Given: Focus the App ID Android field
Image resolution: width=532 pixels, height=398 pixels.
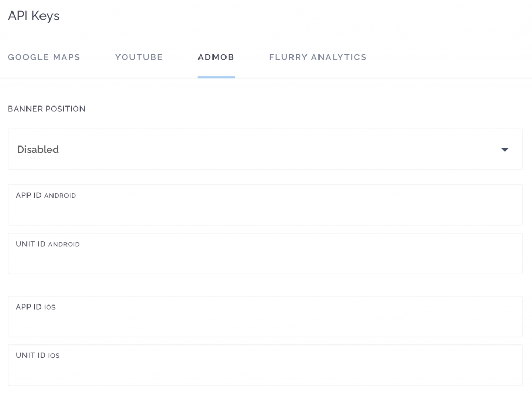Looking at the screenshot, I should coord(265,205).
